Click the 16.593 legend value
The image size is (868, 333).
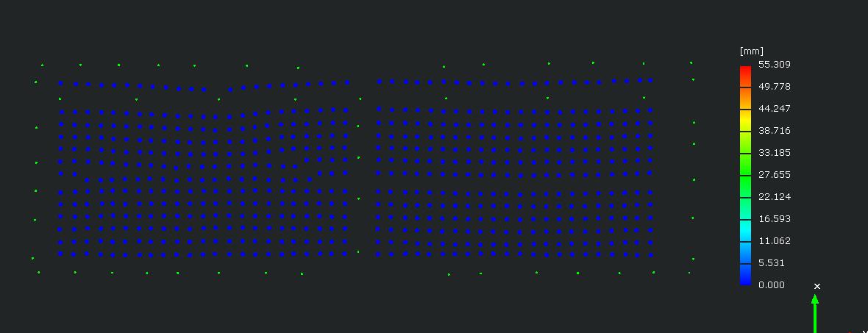click(x=774, y=219)
